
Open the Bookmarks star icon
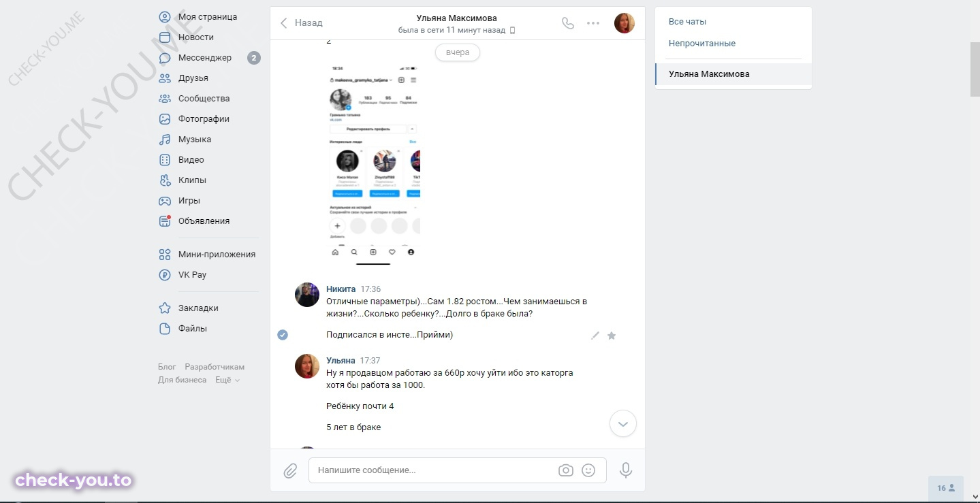point(165,308)
